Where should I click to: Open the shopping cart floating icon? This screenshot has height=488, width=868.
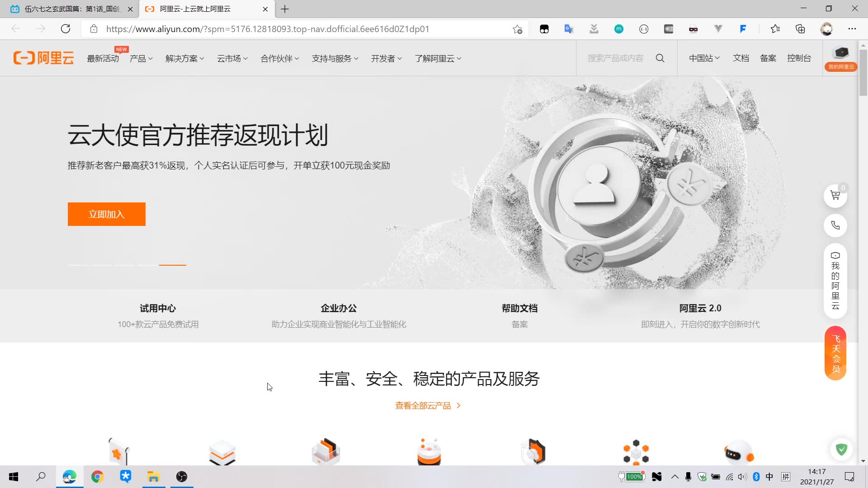point(835,196)
